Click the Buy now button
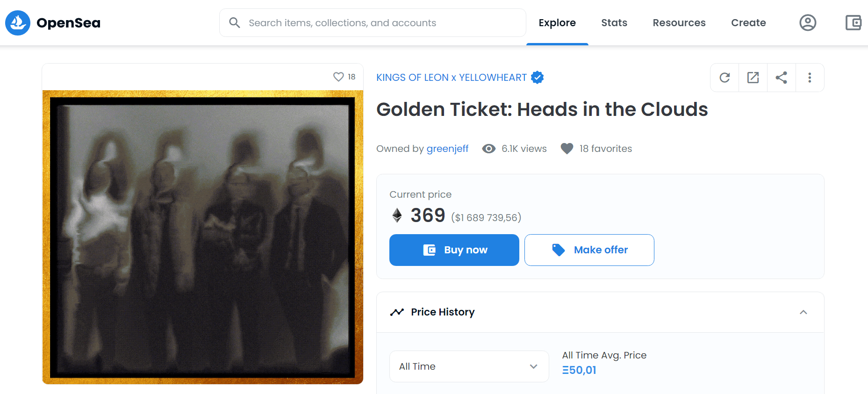Screen dimensions: 868x394 click(454, 250)
